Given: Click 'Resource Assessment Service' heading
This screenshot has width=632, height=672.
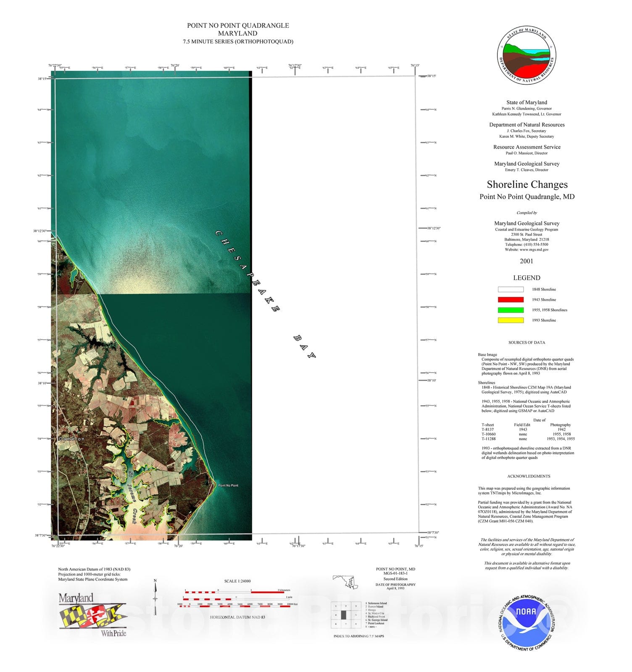Looking at the screenshot, I should [527, 147].
